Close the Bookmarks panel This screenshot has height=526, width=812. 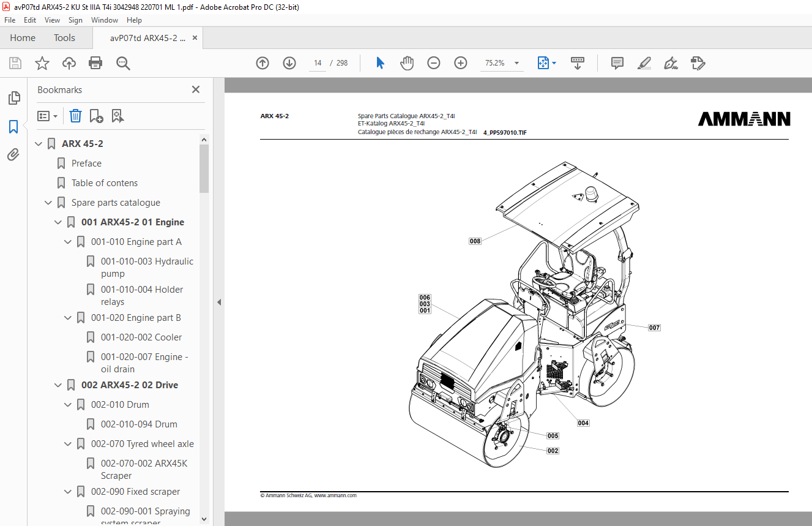(x=196, y=89)
